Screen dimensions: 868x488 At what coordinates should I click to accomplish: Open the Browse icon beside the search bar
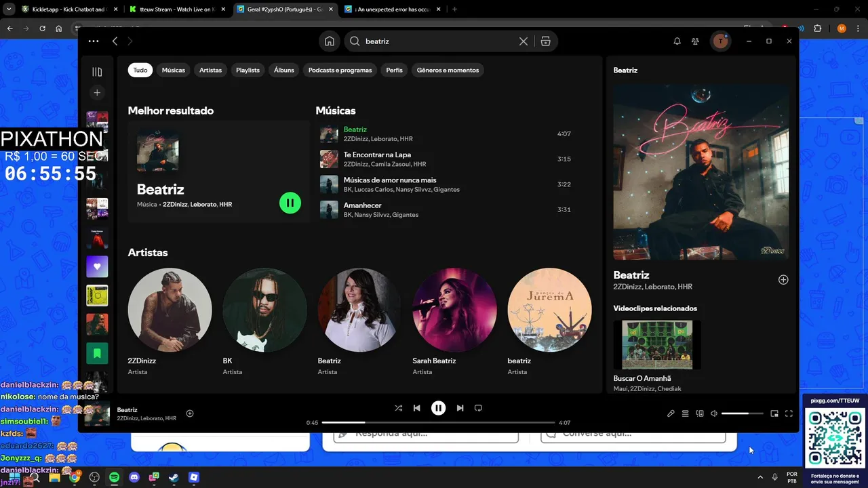(x=546, y=41)
